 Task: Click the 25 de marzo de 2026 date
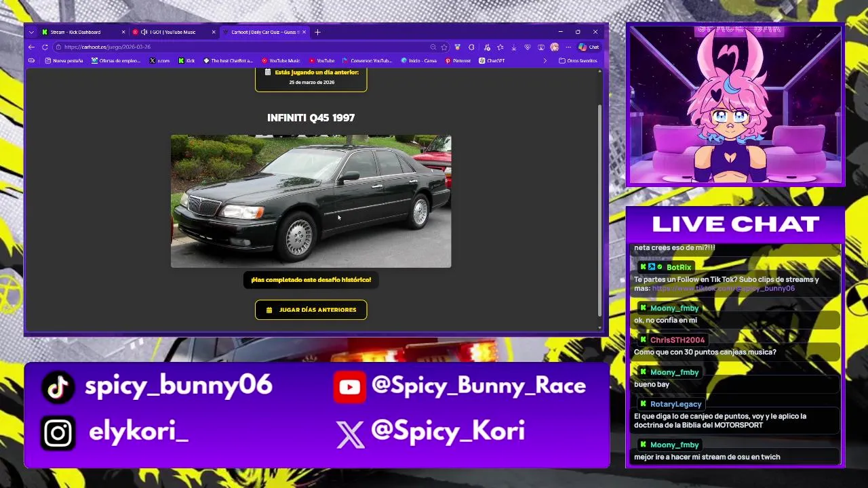pyautogui.click(x=311, y=83)
